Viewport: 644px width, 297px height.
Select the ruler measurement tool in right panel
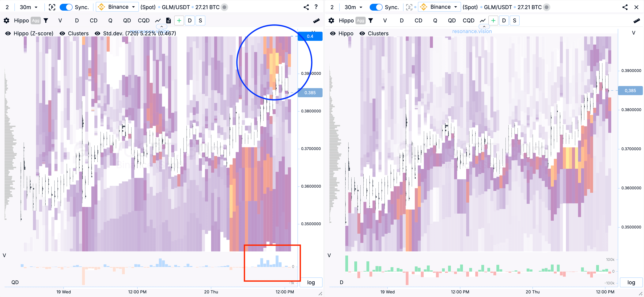click(637, 21)
